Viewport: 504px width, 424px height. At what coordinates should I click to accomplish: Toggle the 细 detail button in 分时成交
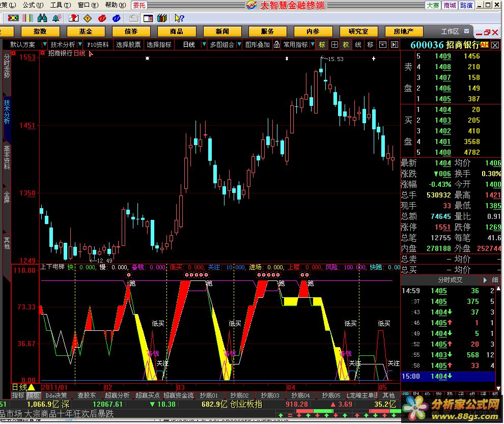point(495,280)
